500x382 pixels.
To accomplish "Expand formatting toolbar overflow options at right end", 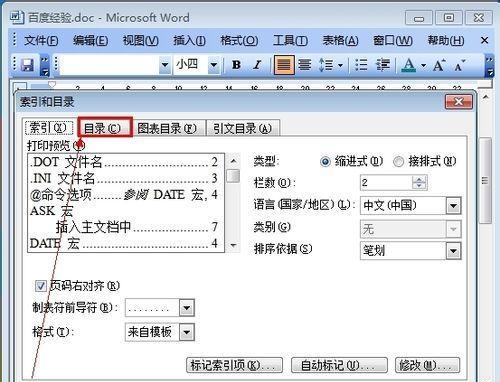I will [489, 66].
